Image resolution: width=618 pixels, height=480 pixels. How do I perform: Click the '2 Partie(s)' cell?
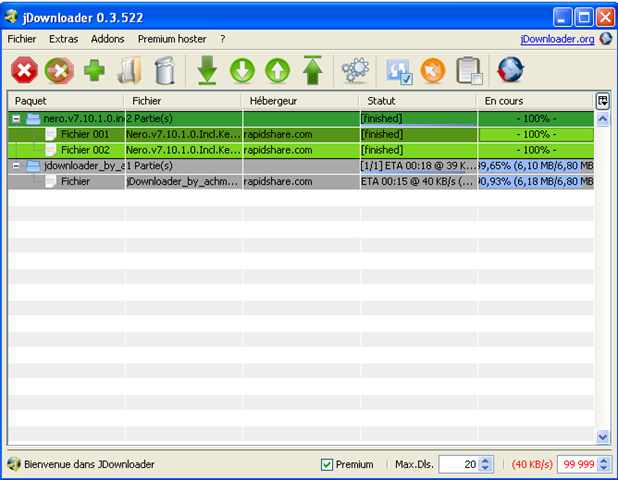[x=184, y=119]
